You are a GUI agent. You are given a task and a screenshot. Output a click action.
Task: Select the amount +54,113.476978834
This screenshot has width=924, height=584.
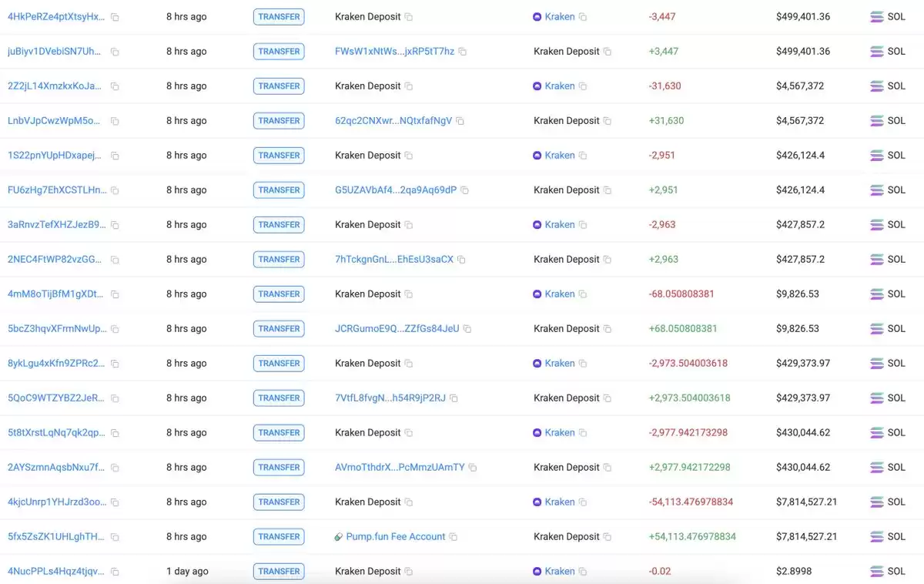(x=692, y=537)
